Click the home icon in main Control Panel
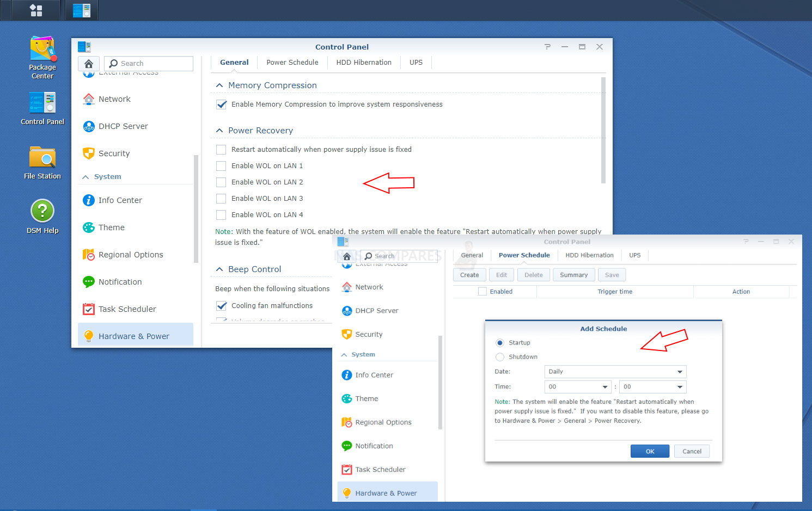Image resolution: width=812 pixels, height=511 pixels. coord(89,64)
